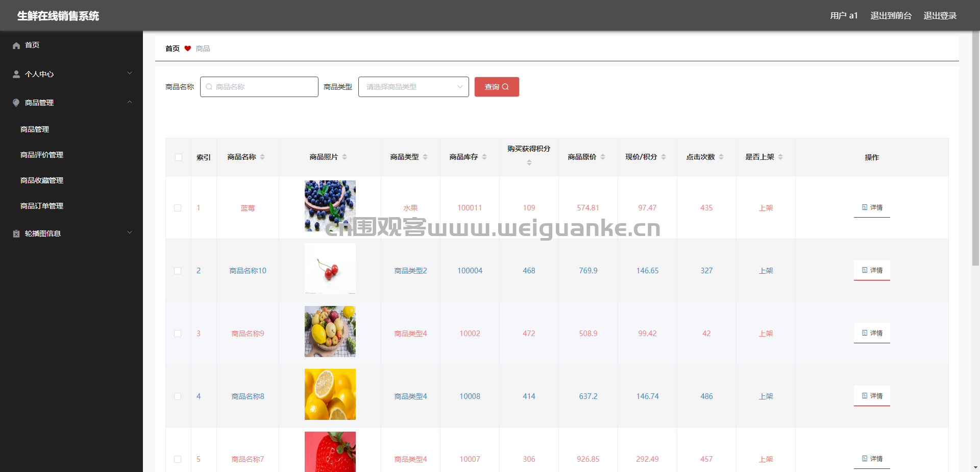Click the click-count value 486
The height and width of the screenshot is (472, 980).
click(x=706, y=396)
